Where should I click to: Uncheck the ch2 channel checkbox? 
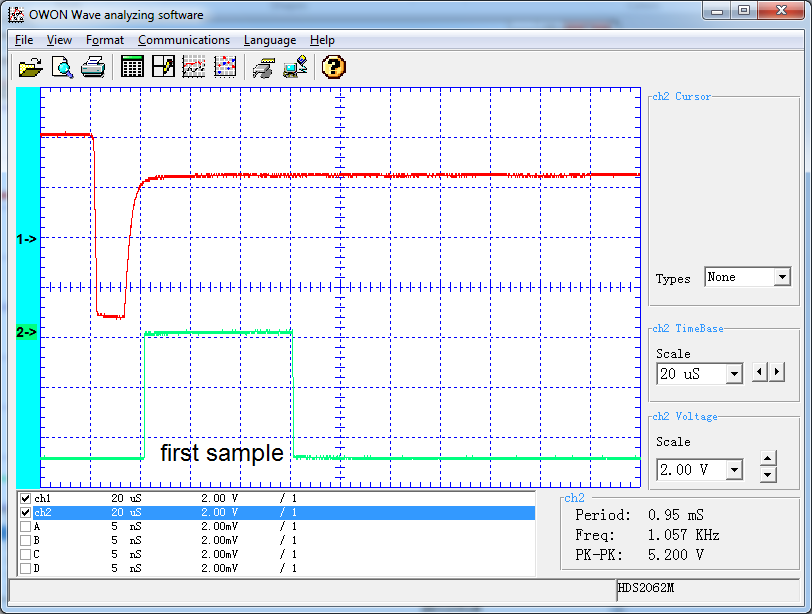[x=26, y=512]
